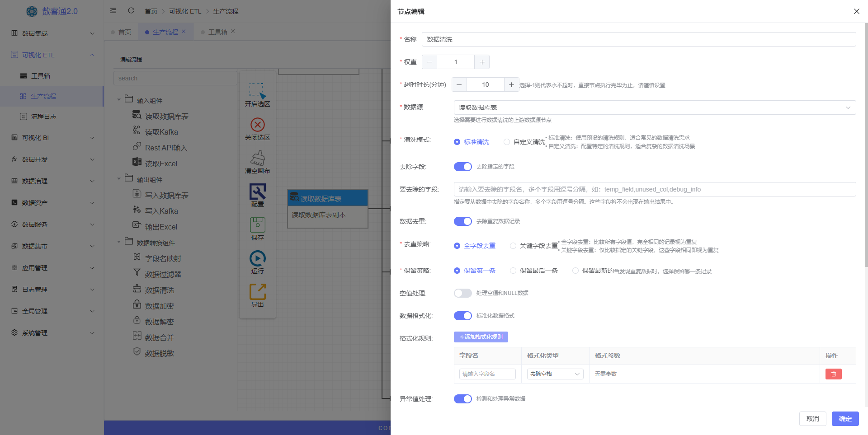Open the 系统管理 sidebar menu
The image size is (868, 435).
pos(52,333)
